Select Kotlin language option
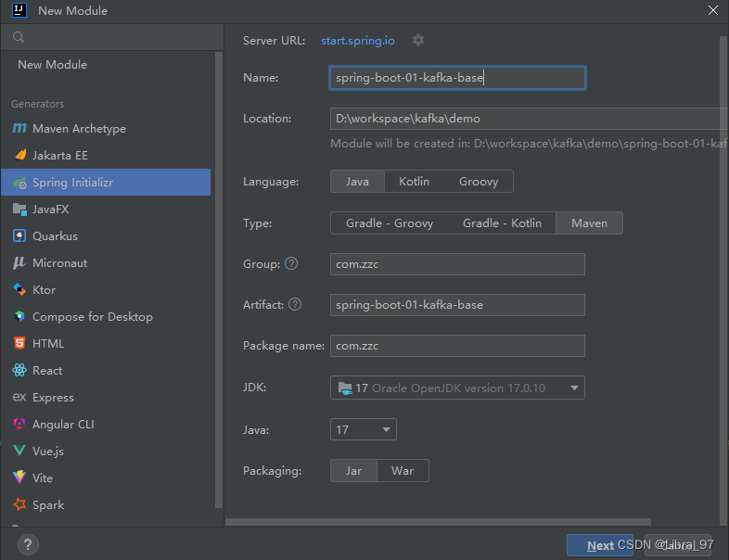 click(414, 182)
